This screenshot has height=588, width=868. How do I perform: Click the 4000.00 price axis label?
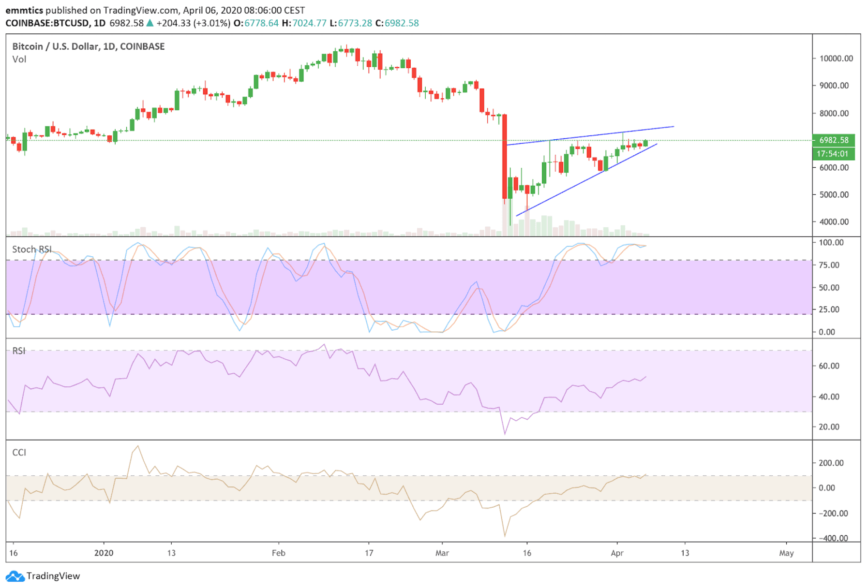click(x=834, y=221)
